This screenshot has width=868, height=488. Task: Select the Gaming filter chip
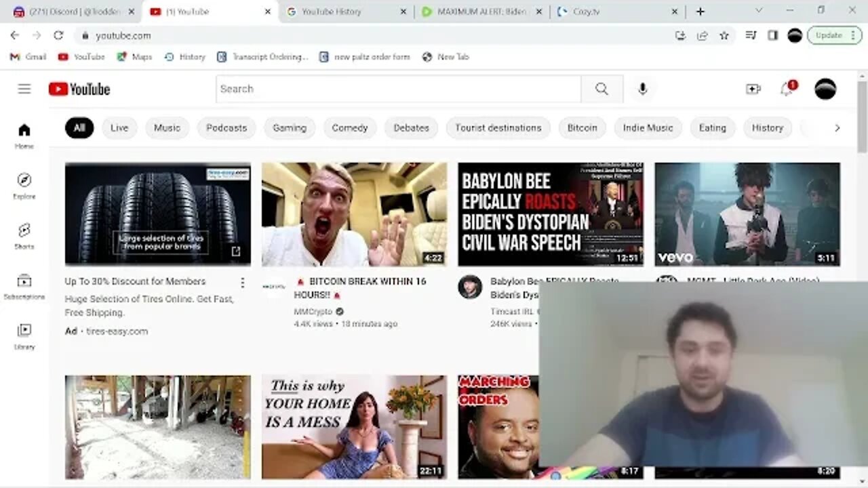(290, 127)
